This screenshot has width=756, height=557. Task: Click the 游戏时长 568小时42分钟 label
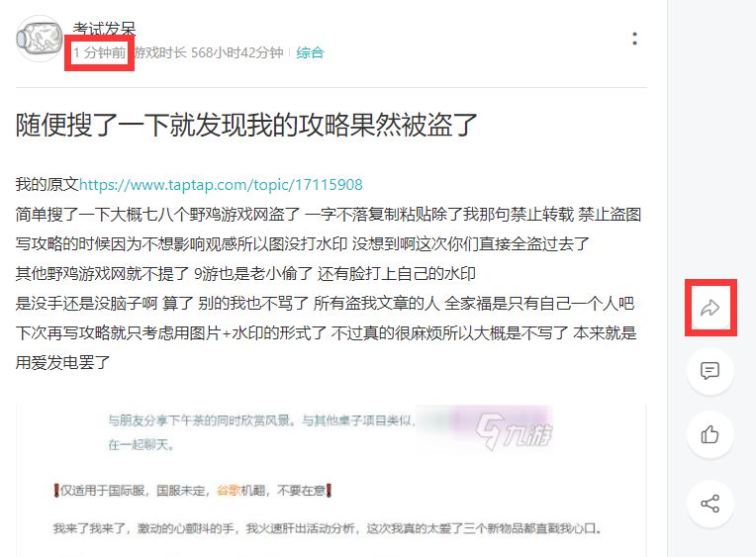[x=208, y=52]
